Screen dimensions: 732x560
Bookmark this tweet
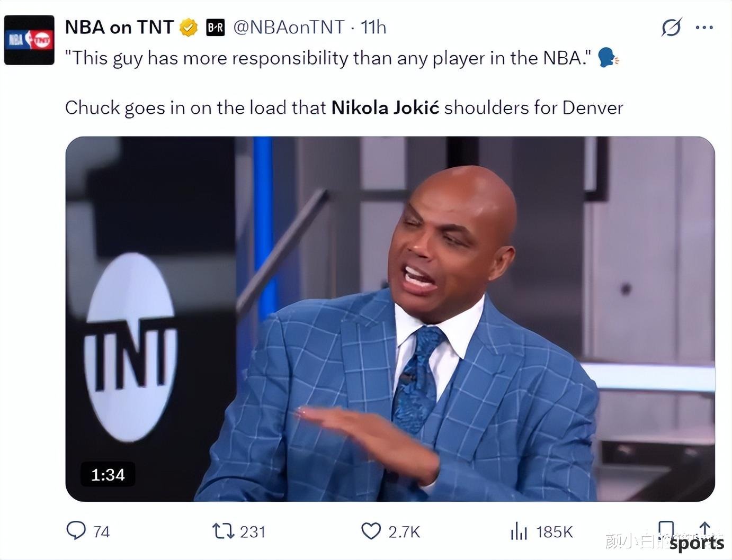point(666,530)
